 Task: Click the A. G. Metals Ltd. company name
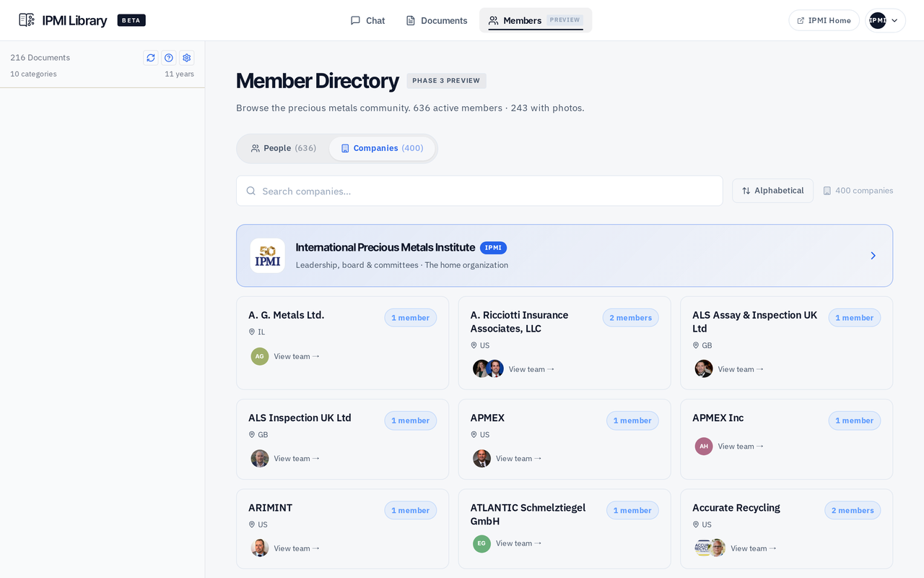287,315
